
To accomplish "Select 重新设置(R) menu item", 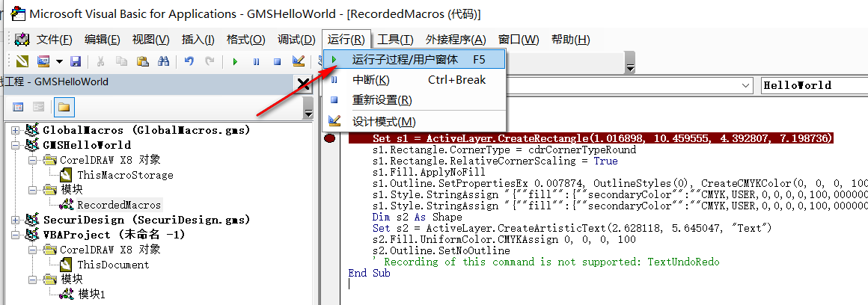I will (415, 101).
